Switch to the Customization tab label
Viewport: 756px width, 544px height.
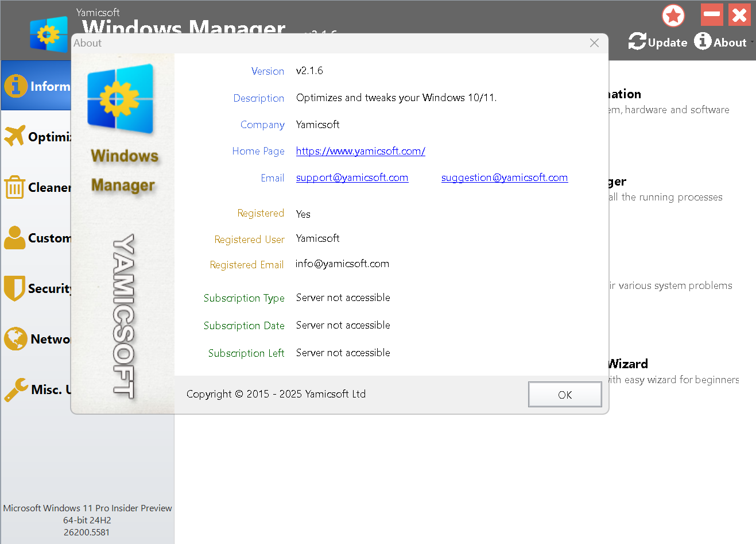pos(50,238)
